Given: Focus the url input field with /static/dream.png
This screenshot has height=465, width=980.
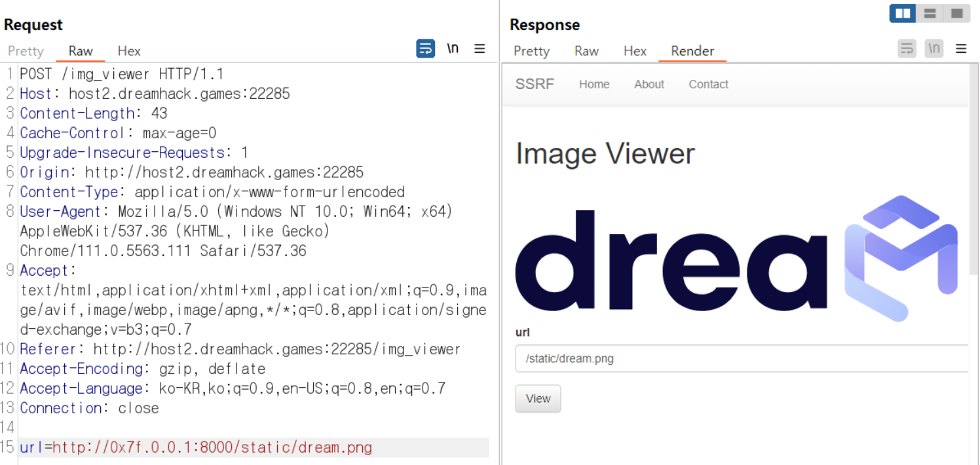Looking at the screenshot, I should click(x=742, y=358).
